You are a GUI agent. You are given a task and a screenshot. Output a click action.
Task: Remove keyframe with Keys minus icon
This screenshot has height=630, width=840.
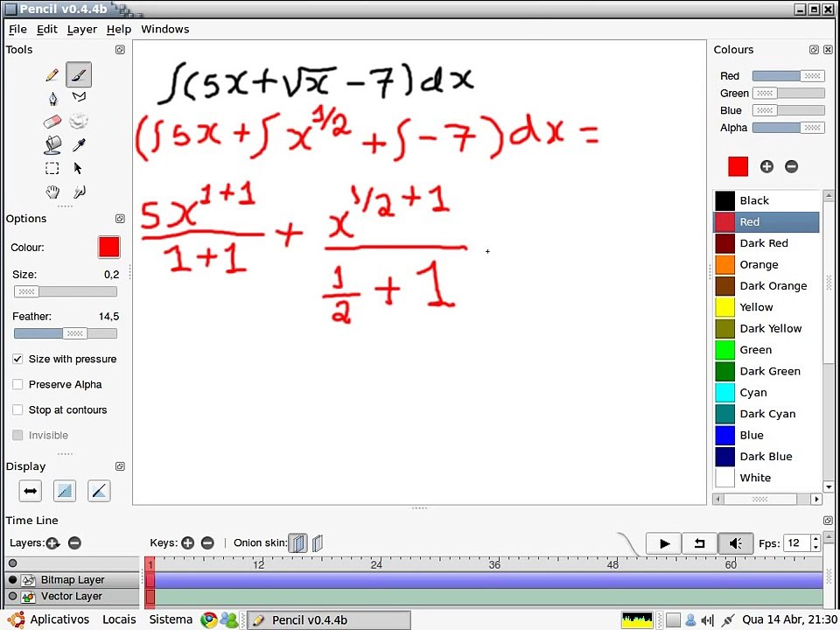click(x=207, y=542)
